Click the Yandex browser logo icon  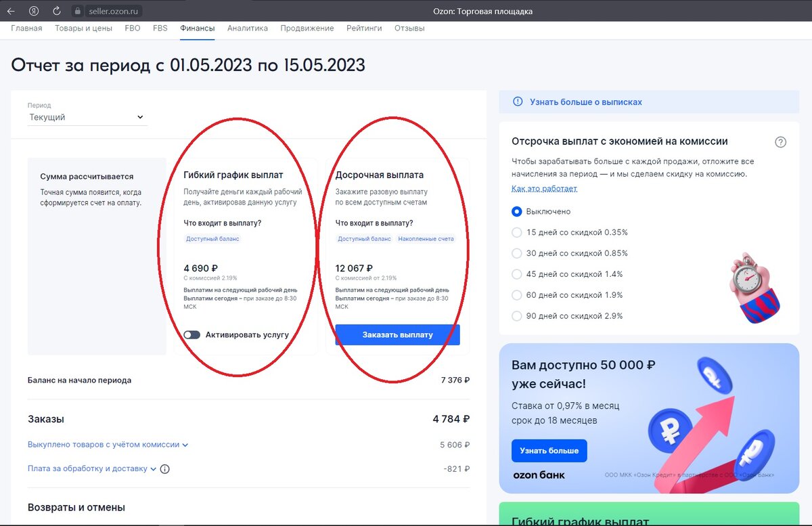[34, 11]
